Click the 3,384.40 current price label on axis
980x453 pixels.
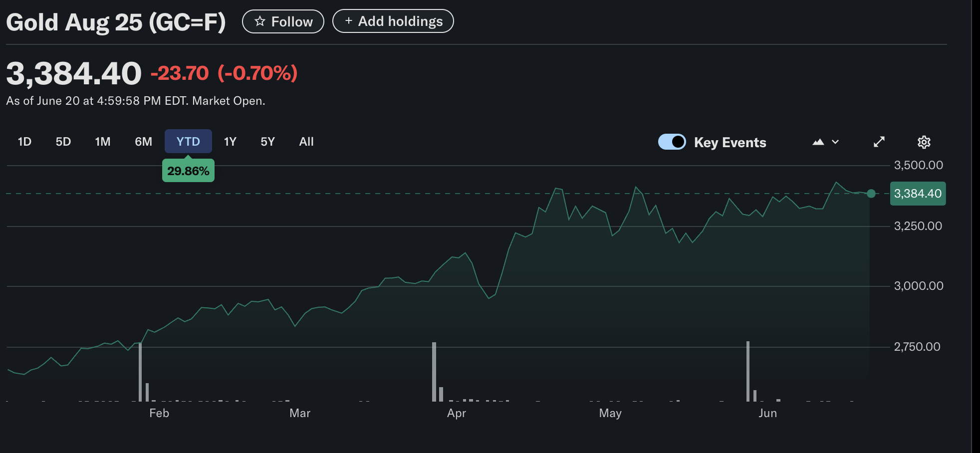(x=918, y=194)
